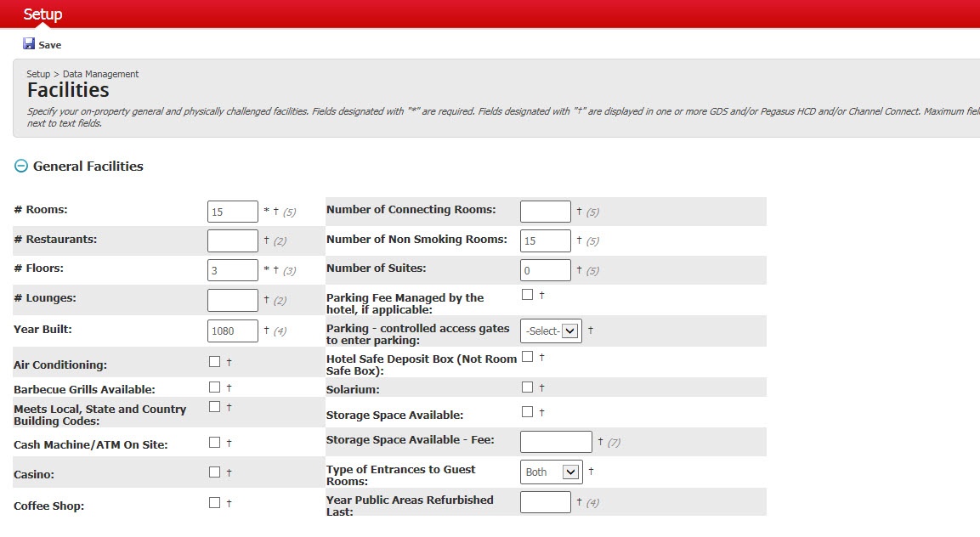Collapse the General Facilities section
Screen dimensions: 980x537
(x=21, y=166)
